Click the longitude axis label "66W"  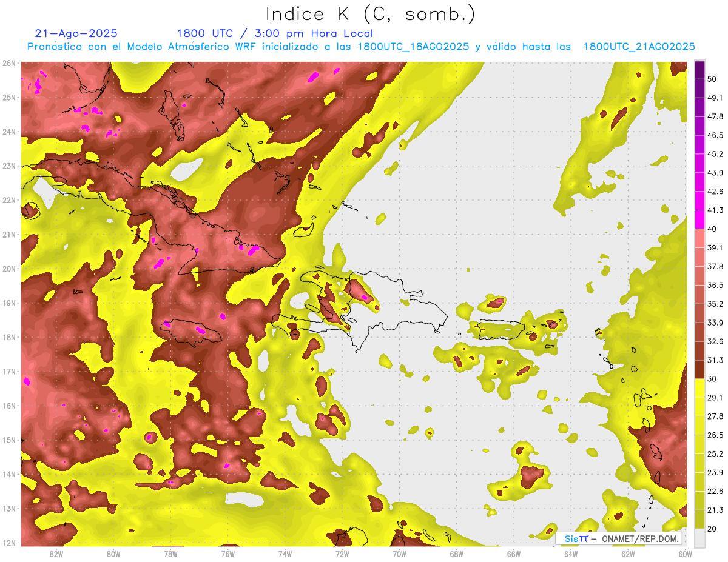(x=514, y=554)
